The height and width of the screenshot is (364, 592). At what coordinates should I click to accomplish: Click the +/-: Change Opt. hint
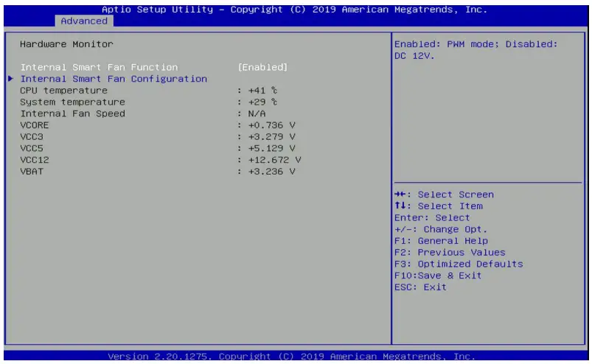pyautogui.click(x=441, y=229)
